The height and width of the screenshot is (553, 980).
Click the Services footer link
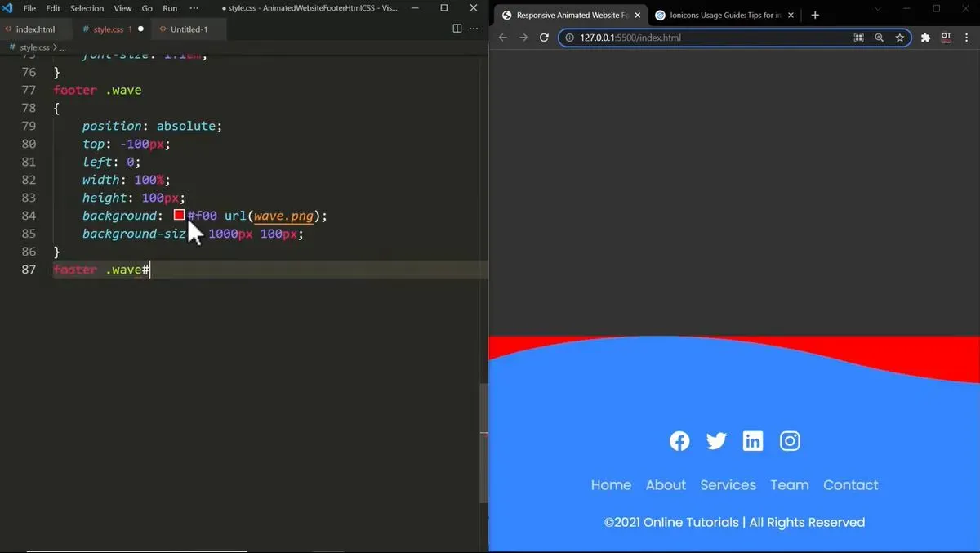pyautogui.click(x=728, y=485)
